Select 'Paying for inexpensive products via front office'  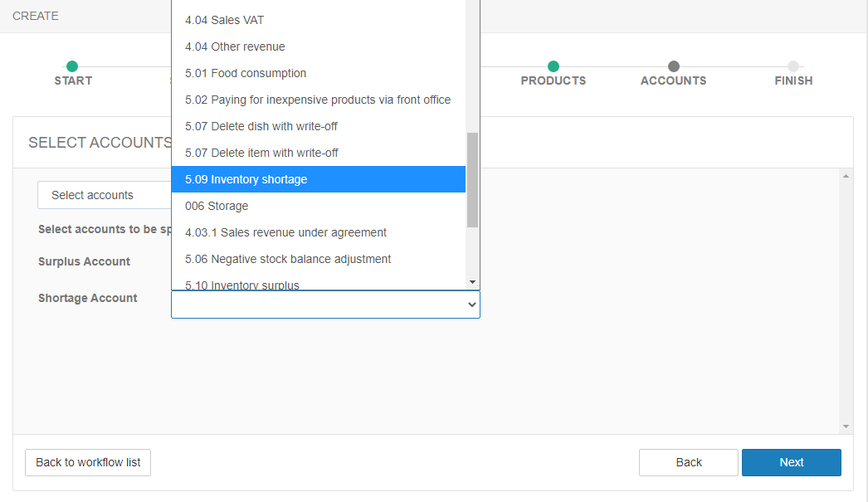point(318,100)
